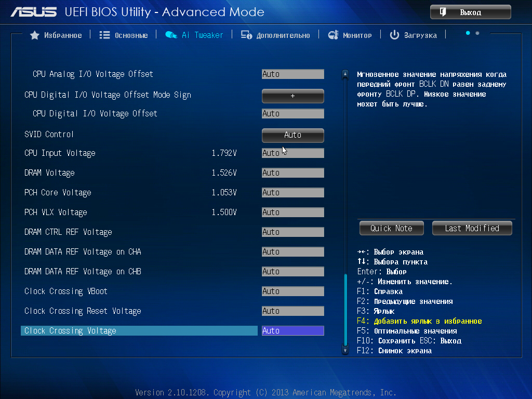Edit DRAM DATA REF Voltage on CHB field

click(x=293, y=271)
